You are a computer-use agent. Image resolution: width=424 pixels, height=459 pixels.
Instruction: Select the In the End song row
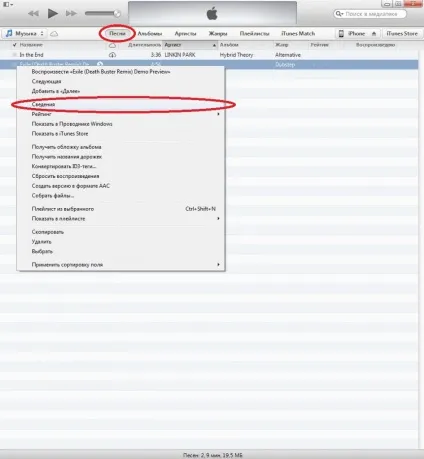209,55
